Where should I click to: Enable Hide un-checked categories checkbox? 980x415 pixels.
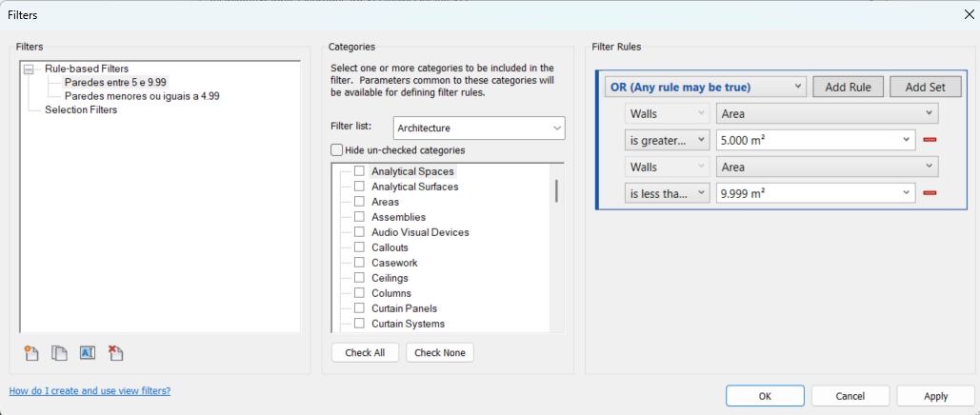(336, 149)
